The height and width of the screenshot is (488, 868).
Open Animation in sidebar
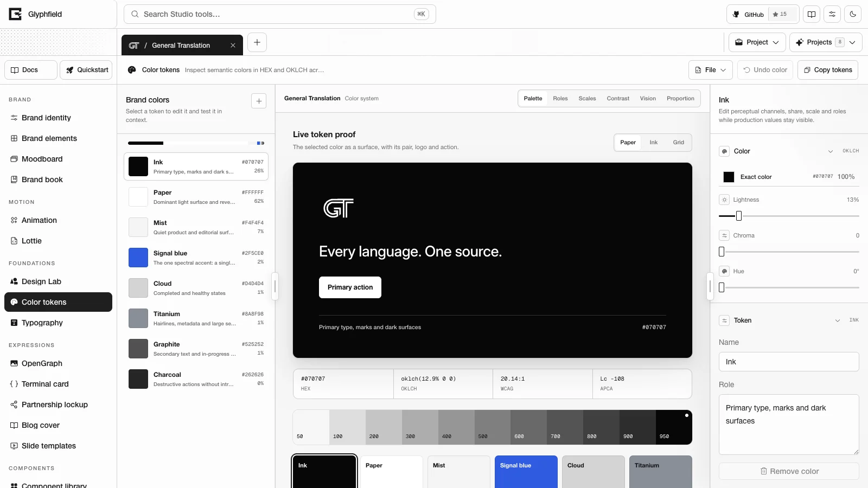click(58, 220)
